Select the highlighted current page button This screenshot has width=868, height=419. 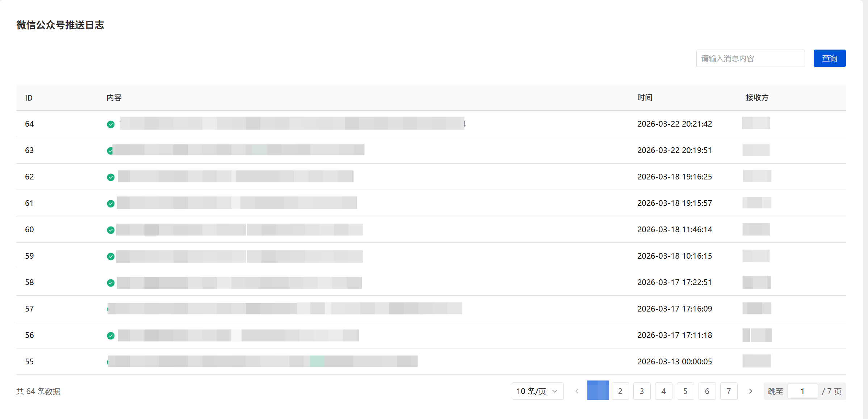point(598,390)
